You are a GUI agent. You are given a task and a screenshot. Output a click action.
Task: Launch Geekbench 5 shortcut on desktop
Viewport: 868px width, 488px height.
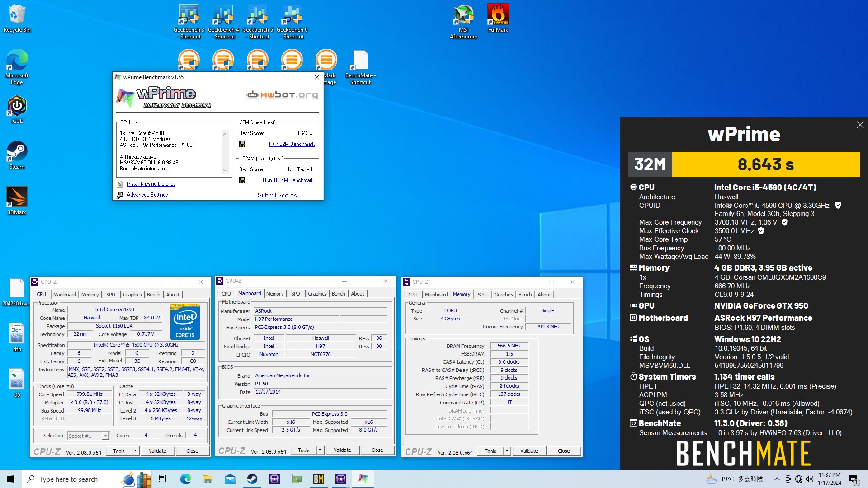point(258,22)
